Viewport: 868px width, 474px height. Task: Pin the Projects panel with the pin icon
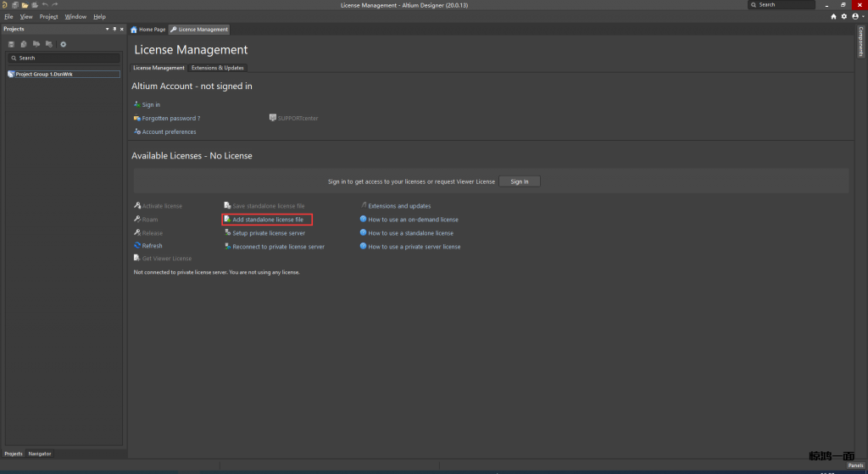click(115, 29)
